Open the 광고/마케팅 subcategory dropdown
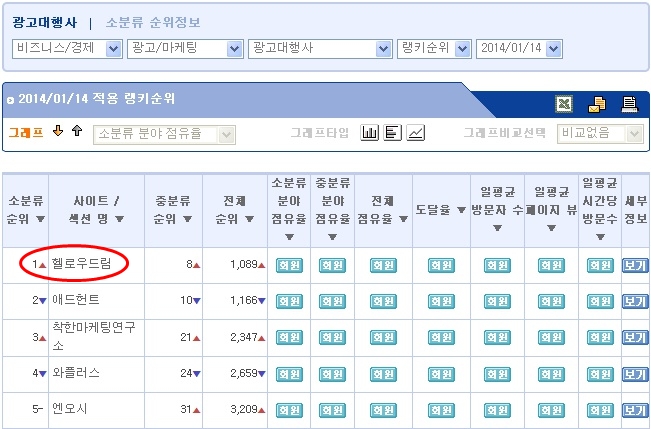Screen dimensions: 651x429 pyautogui.click(x=185, y=48)
